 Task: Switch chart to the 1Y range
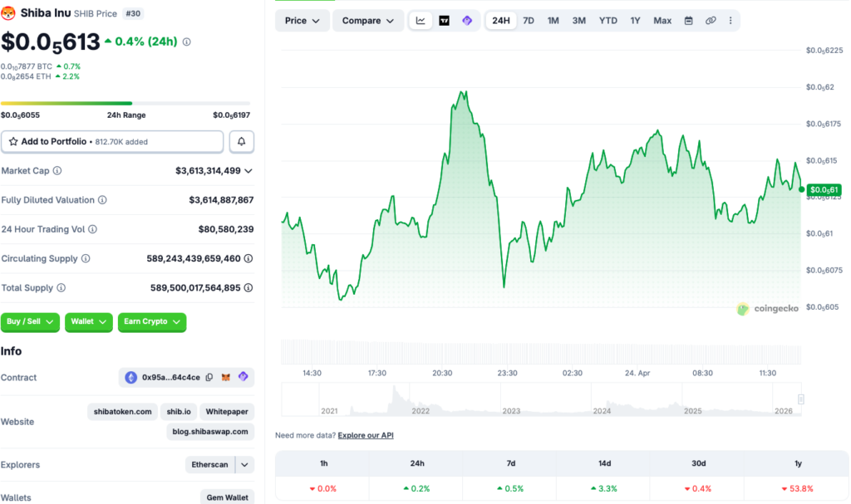coord(635,21)
